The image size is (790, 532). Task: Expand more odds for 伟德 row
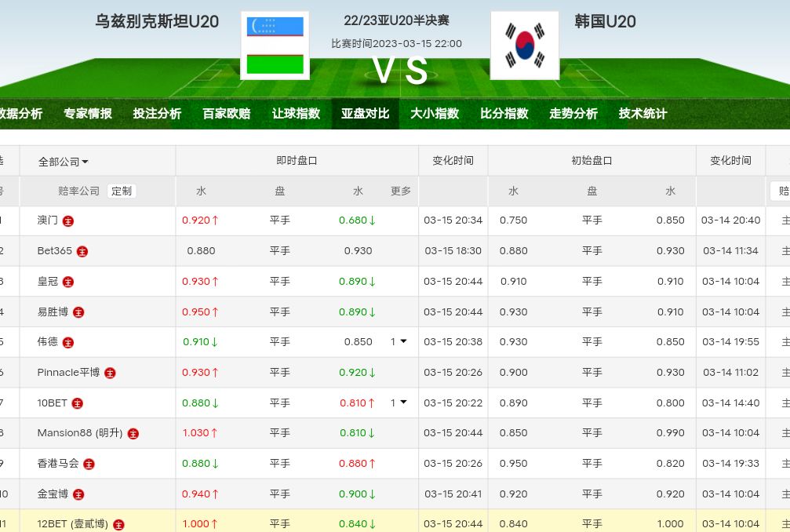click(399, 342)
